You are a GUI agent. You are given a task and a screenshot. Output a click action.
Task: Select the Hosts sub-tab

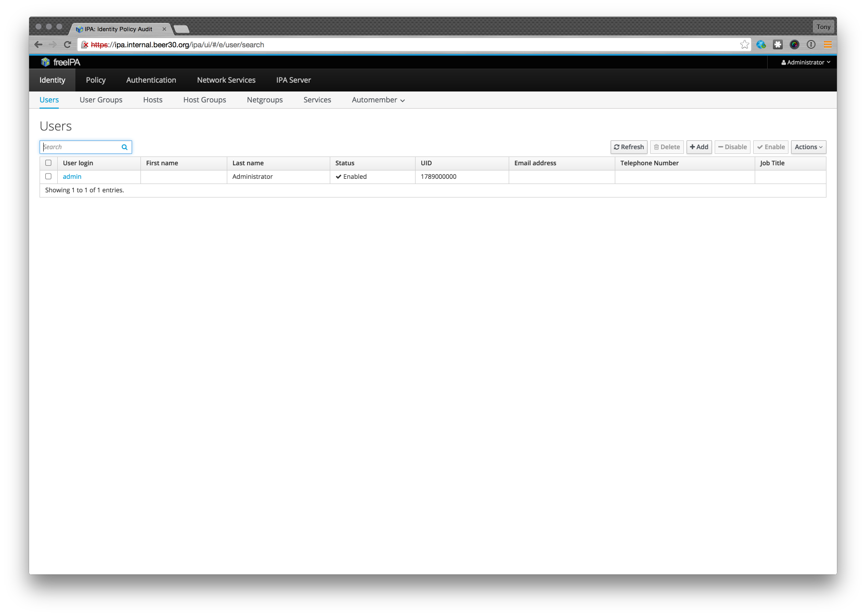point(153,100)
